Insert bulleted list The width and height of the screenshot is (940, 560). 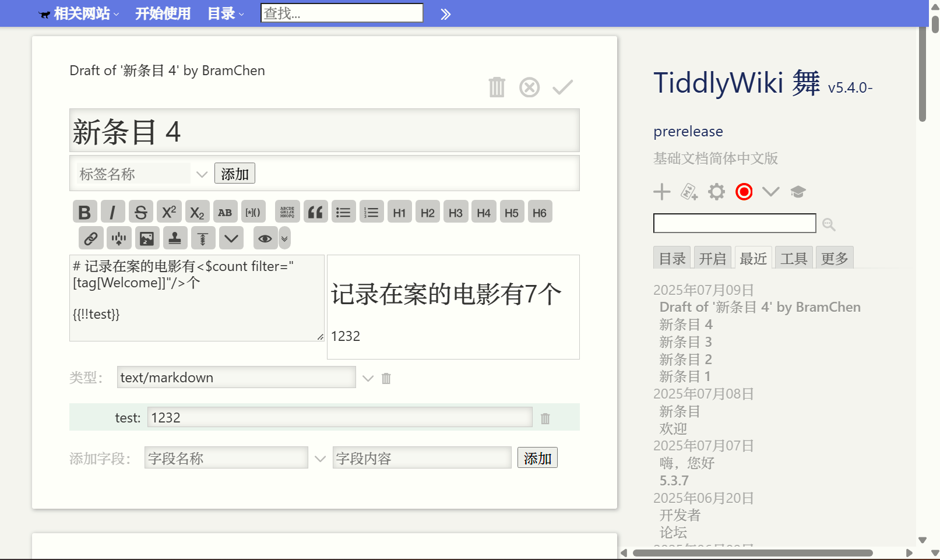[x=343, y=212]
